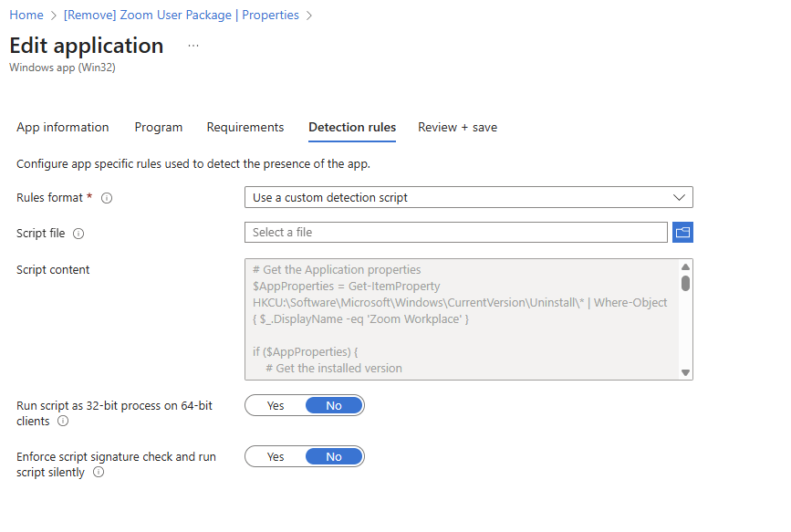Go to the Requirements tab
Screen dimensions: 791x532
pos(245,127)
